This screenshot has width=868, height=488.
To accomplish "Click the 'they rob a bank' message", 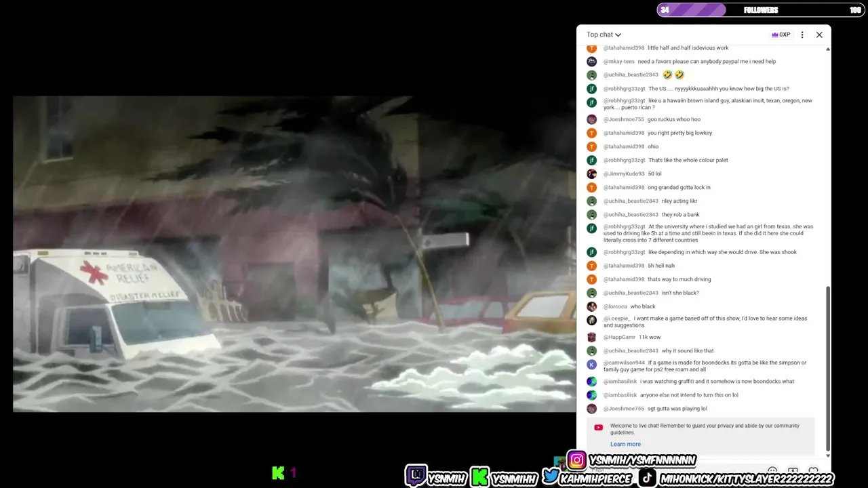I will point(680,214).
